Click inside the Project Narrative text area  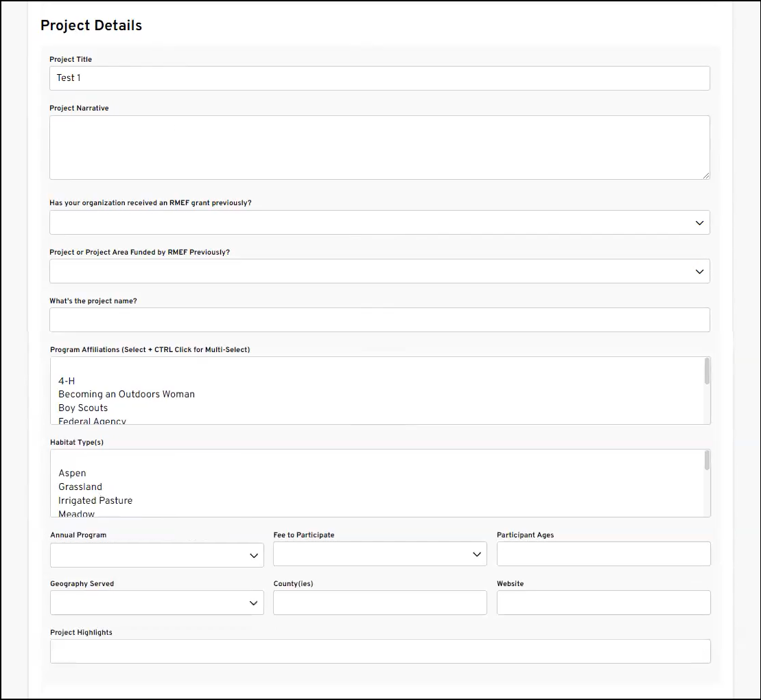[379, 148]
